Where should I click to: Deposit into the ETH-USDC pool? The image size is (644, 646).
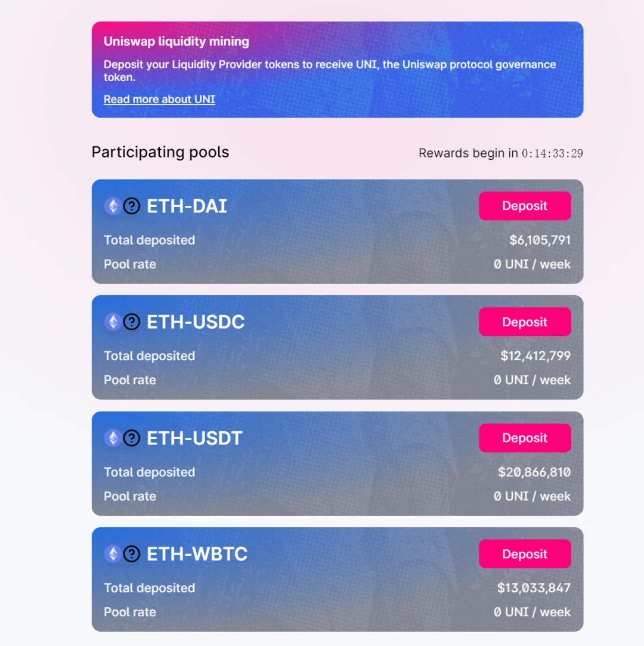pyautogui.click(x=525, y=322)
